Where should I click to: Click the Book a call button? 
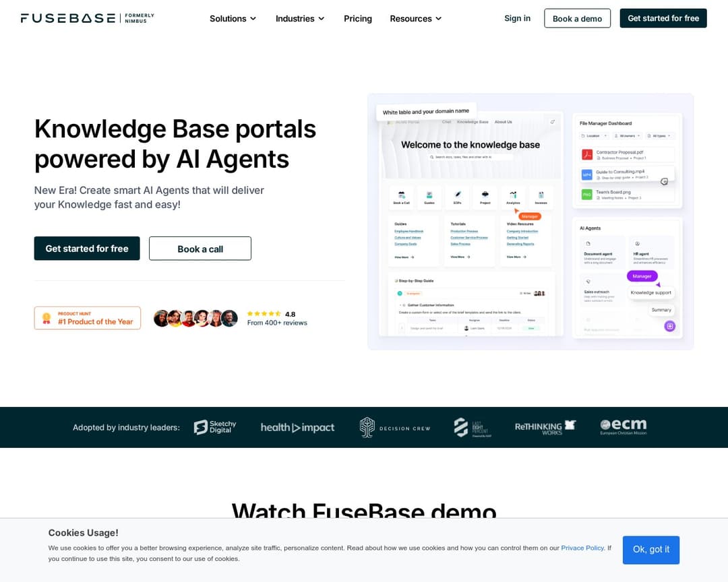tap(200, 249)
